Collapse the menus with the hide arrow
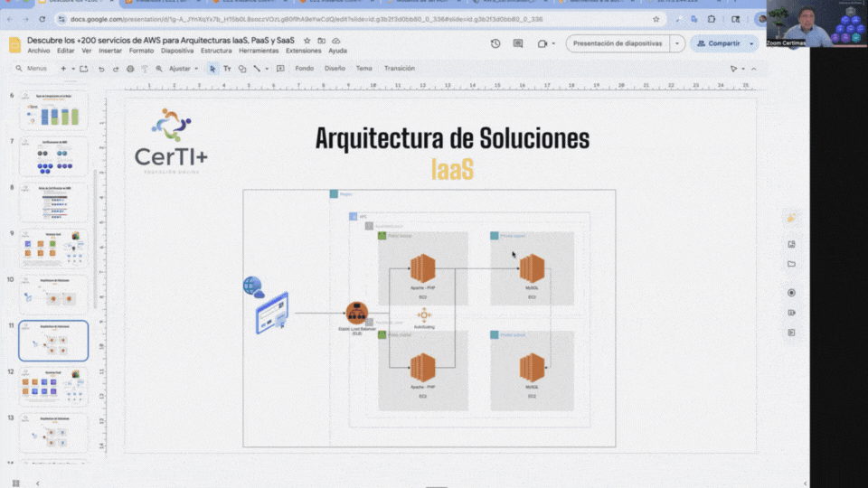Image resolution: width=868 pixels, height=488 pixels. click(753, 69)
